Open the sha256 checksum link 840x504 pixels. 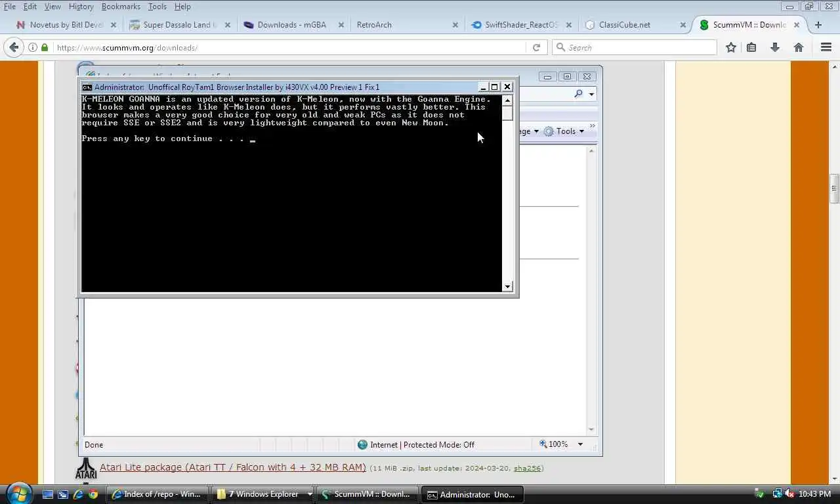[x=527, y=469]
